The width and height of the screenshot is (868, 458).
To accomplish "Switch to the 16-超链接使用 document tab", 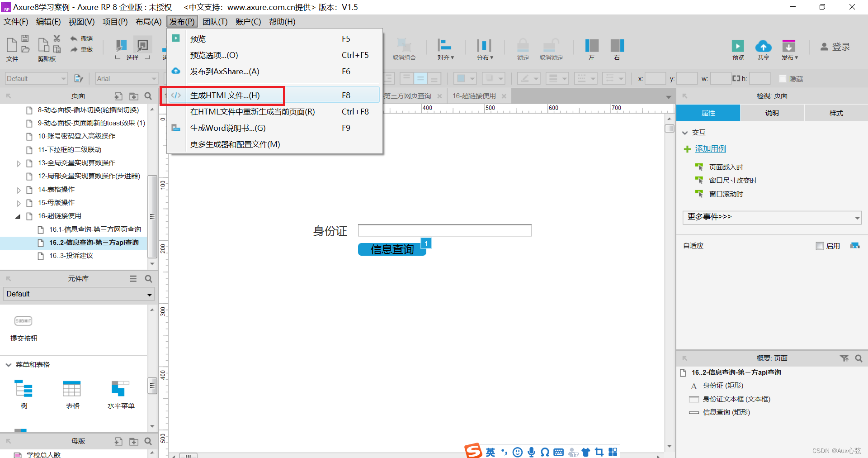I will point(474,96).
